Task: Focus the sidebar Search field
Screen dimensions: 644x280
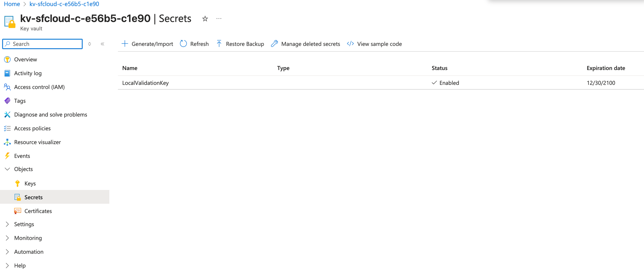Action: tap(42, 44)
